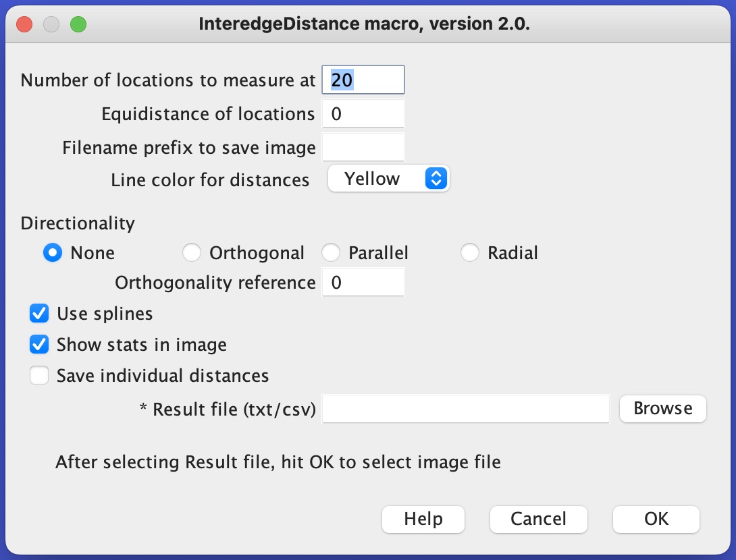The image size is (736, 560).
Task: Disable Show stats in image
Action: (x=39, y=345)
